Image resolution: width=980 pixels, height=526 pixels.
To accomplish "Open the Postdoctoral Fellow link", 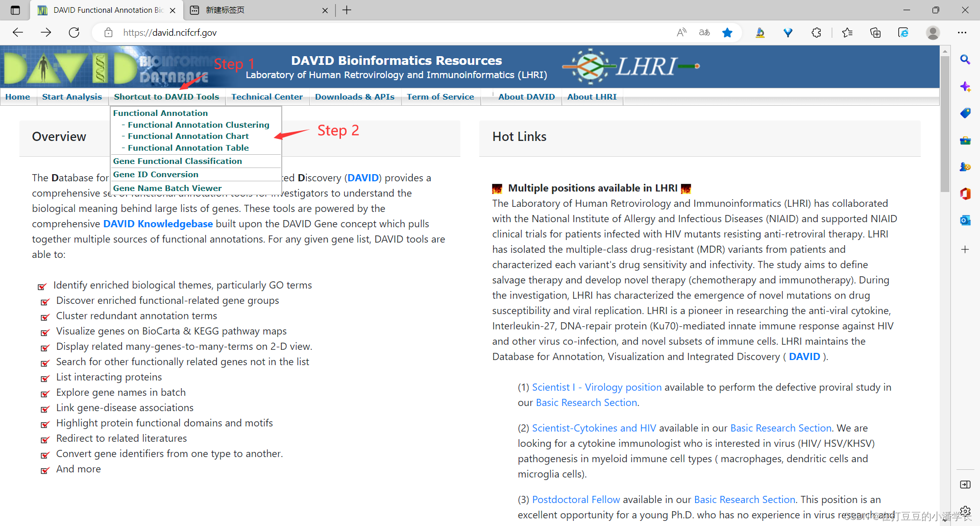I will click(576, 499).
